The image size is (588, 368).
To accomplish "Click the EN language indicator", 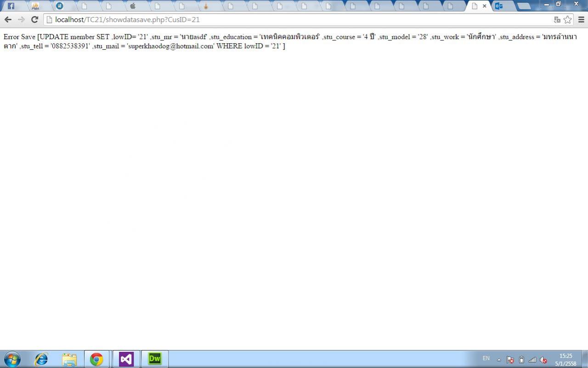I will 486,358.
